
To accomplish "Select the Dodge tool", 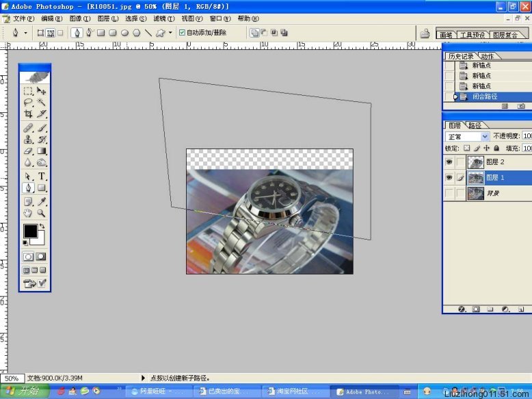I will point(42,162).
